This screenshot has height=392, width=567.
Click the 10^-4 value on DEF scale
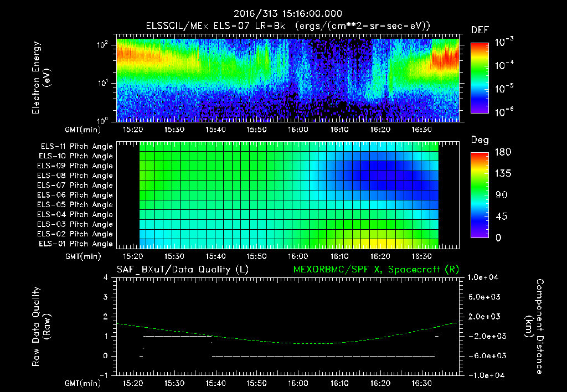[x=504, y=65]
